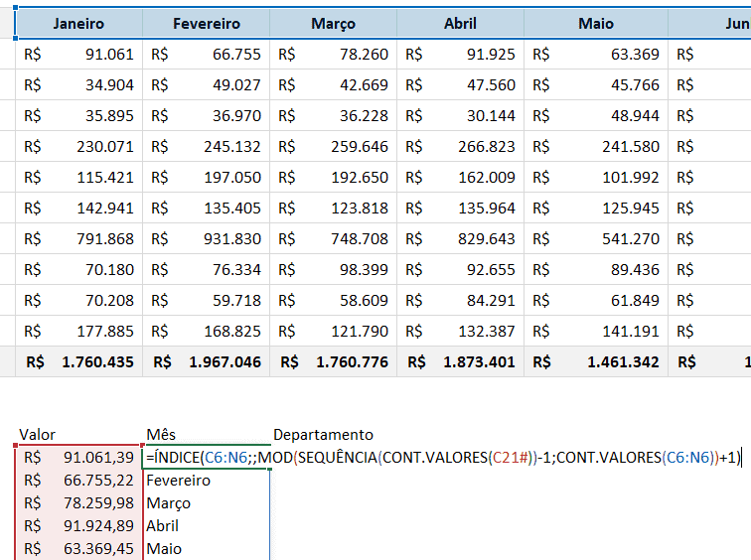Image resolution: width=751 pixels, height=560 pixels.
Task: Click the cell with value 70.208
Action: click(79, 300)
